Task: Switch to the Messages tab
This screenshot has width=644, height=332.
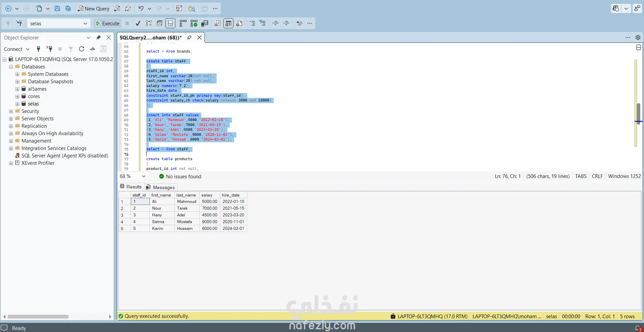Action: point(160,187)
